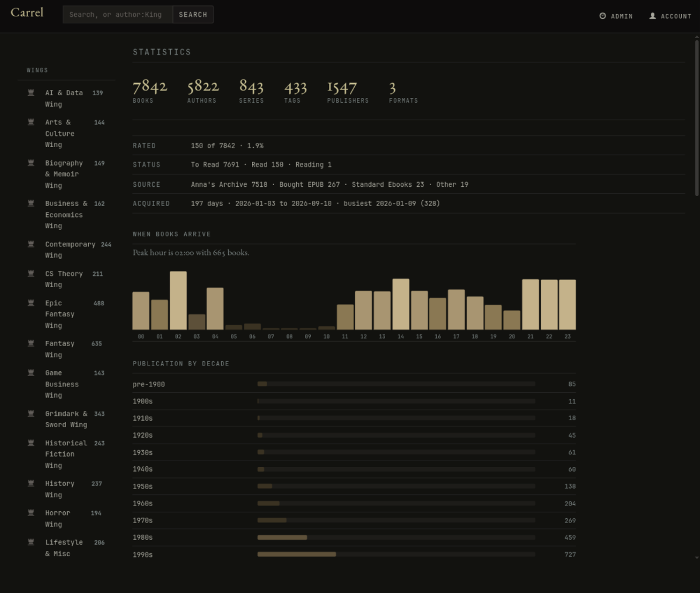Screen dimensions: 700x593
Task: Click the 1950s decade label
Action: tap(142, 486)
